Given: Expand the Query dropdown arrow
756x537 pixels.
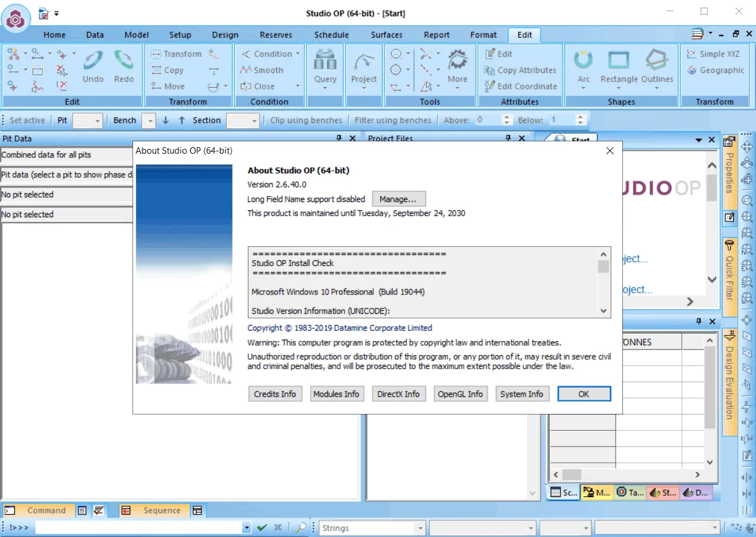Looking at the screenshot, I should pyautogui.click(x=325, y=88).
